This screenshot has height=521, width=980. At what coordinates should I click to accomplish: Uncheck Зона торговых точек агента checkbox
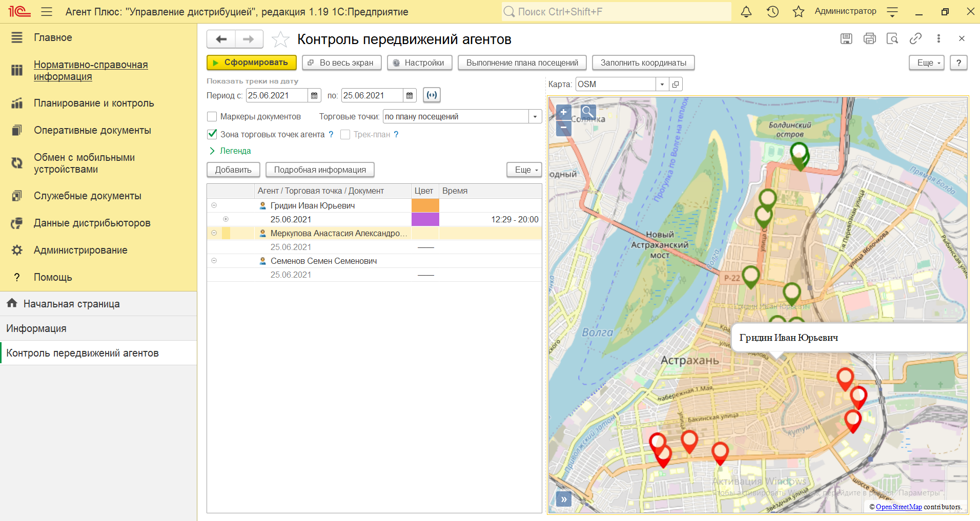pyautogui.click(x=212, y=134)
